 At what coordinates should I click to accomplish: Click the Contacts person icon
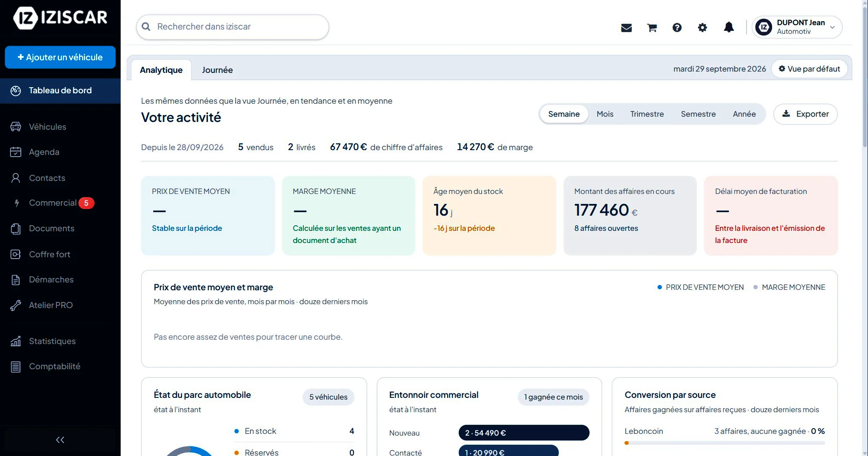click(16, 178)
